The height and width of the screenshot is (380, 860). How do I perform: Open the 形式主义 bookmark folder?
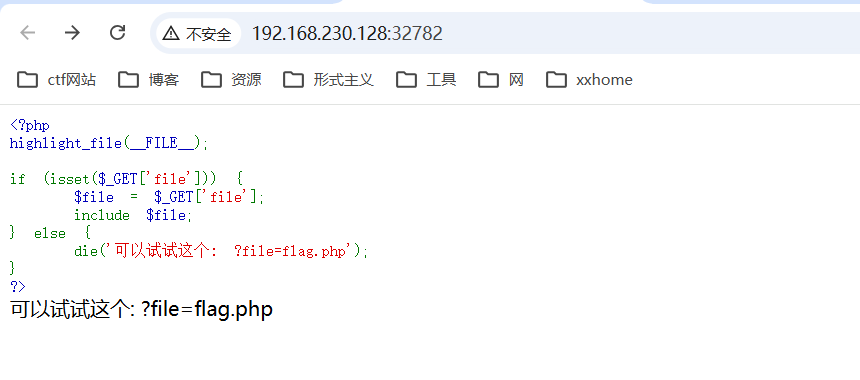coord(329,80)
